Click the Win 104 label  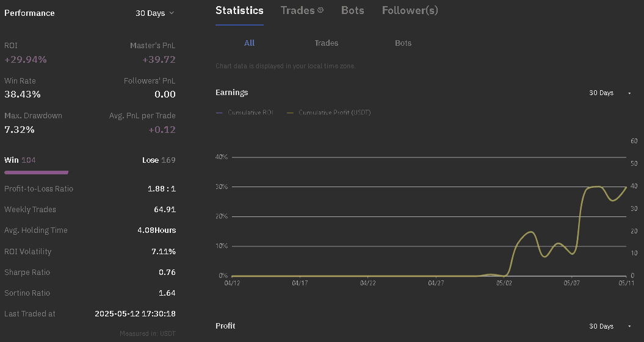[20, 160]
